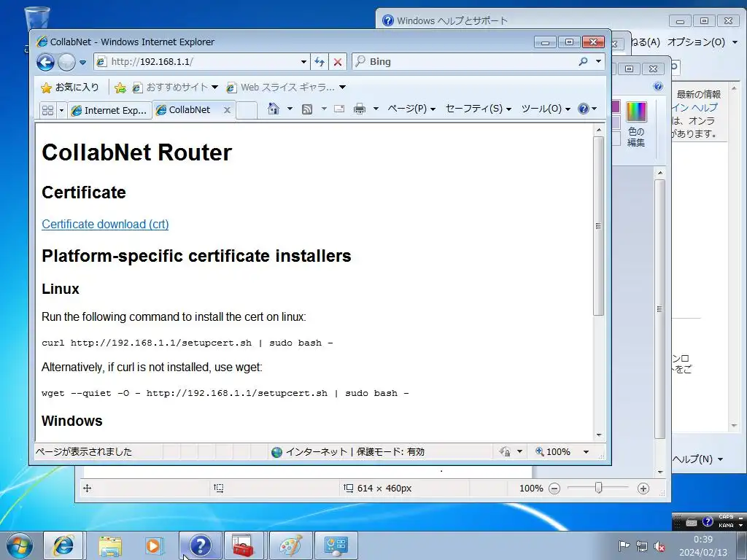
Task: Open the 100% zoom level dropdown in IE
Action: [x=586, y=452]
